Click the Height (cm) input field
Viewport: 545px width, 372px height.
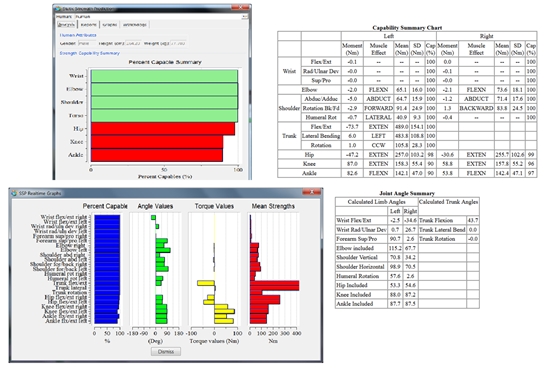(133, 43)
